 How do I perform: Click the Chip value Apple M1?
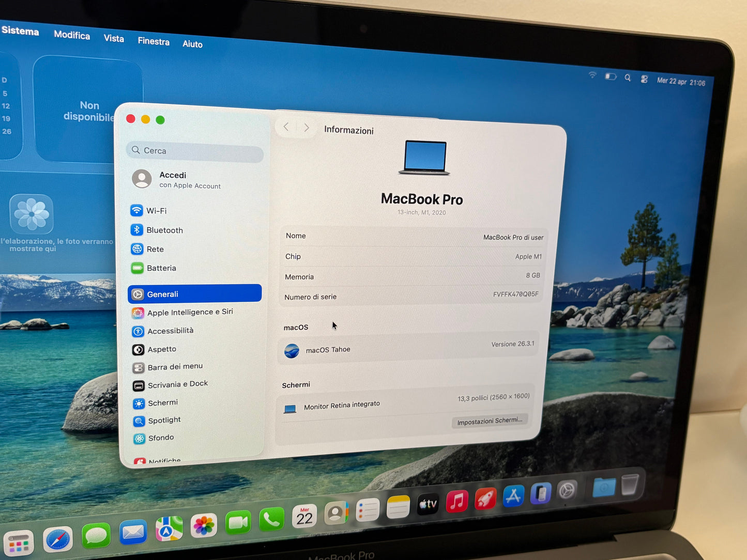tap(528, 257)
